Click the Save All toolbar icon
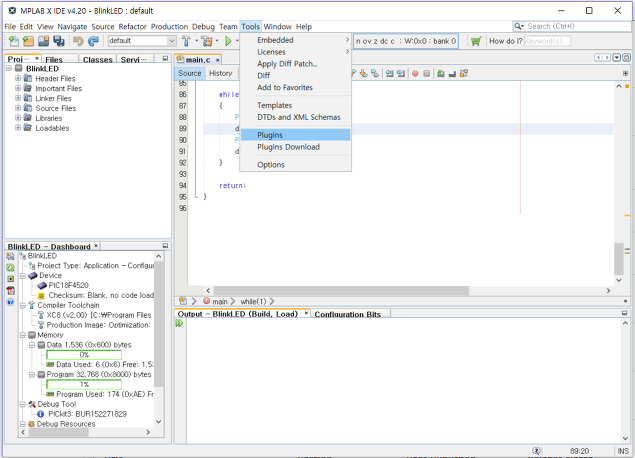 [x=59, y=41]
